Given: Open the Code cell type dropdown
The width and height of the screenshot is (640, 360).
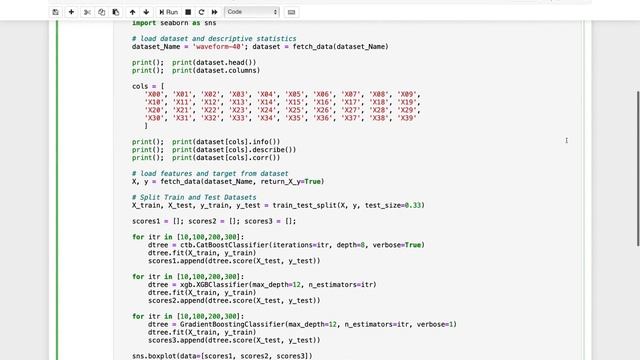Looking at the screenshot, I should (252, 12).
